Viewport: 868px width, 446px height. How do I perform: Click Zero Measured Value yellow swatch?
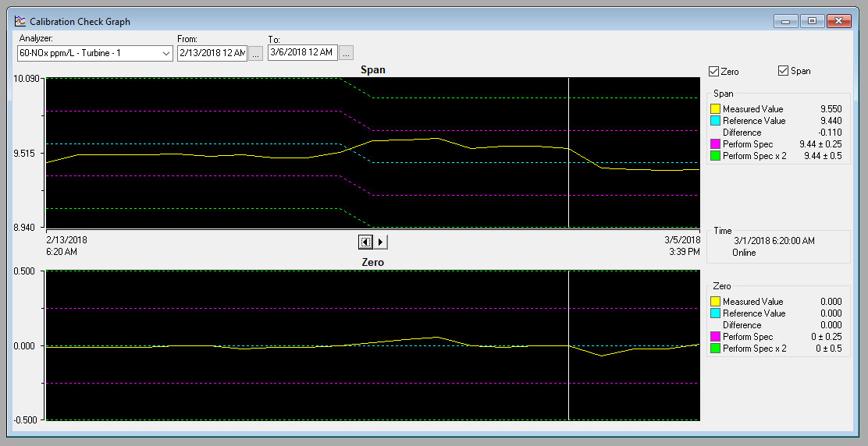coord(715,301)
